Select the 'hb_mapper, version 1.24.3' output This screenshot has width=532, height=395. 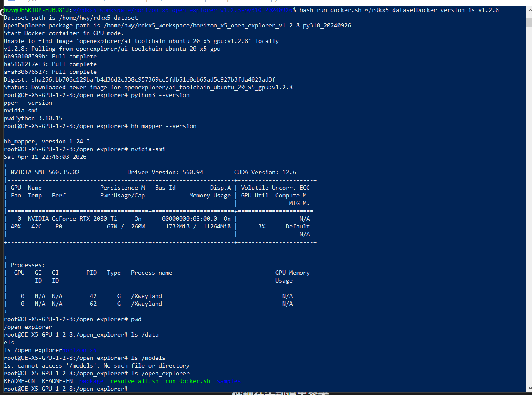point(47,141)
